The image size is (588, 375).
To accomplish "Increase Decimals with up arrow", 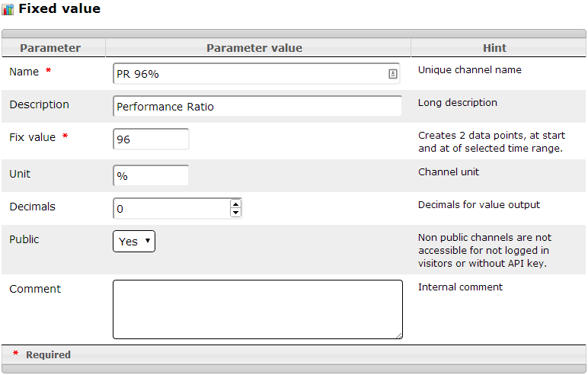I will pyautogui.click(x=235, y=204).
